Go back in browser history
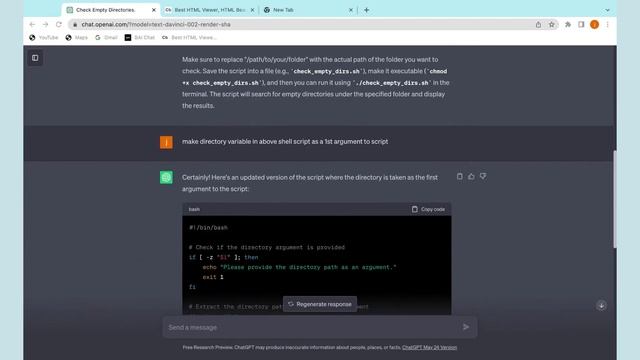Image resolution: width=640 pixels, height=360 pixels. click(32, 24)
